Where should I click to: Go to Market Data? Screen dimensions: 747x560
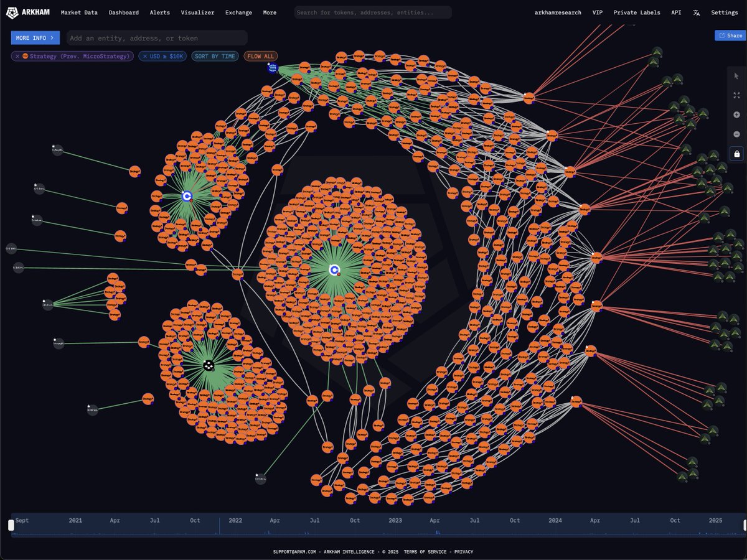79,12
